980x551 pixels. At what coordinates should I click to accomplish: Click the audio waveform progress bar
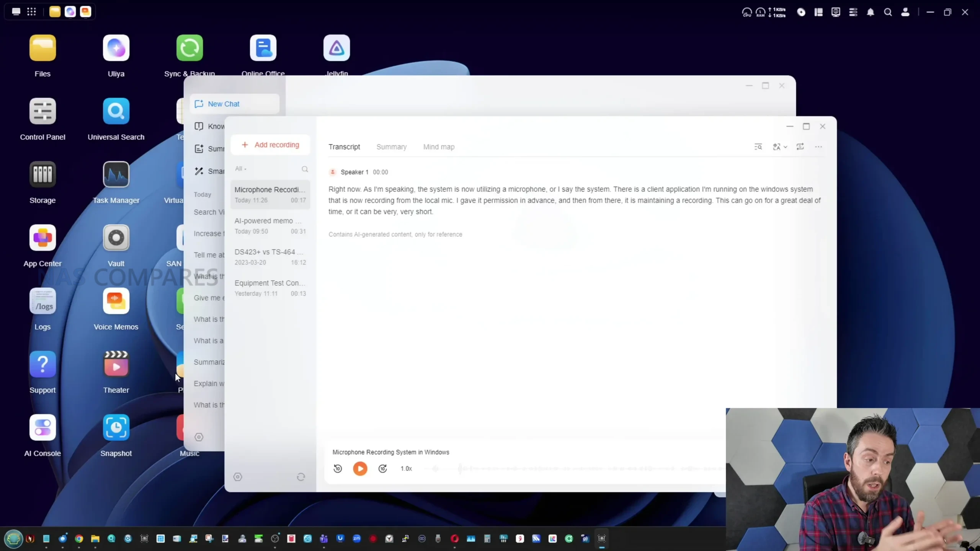tap(574, 469)
